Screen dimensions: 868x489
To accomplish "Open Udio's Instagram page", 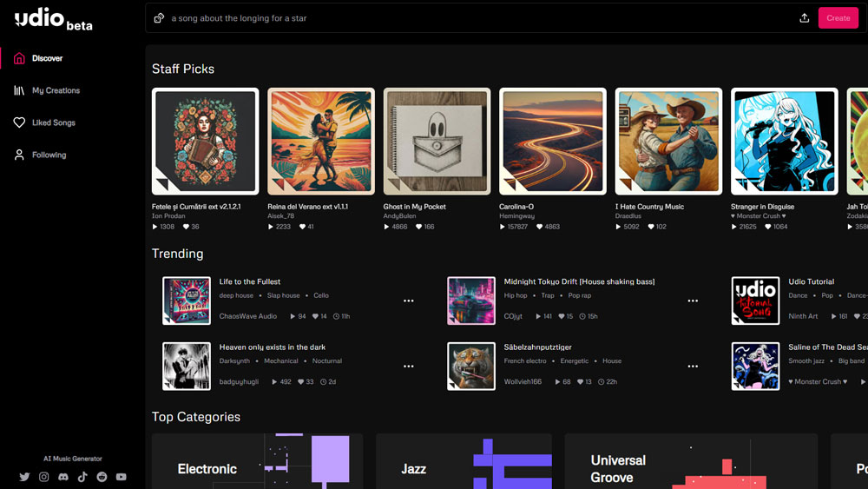I will click(x=43, y=477).
